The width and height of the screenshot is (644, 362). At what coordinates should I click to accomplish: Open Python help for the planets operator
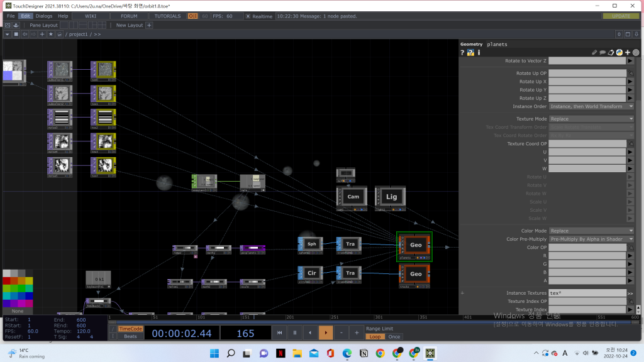coord(470,53)
